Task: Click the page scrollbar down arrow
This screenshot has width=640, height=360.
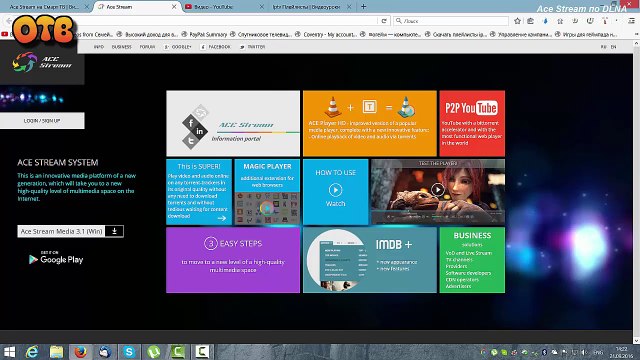Action: click(636, 340)
